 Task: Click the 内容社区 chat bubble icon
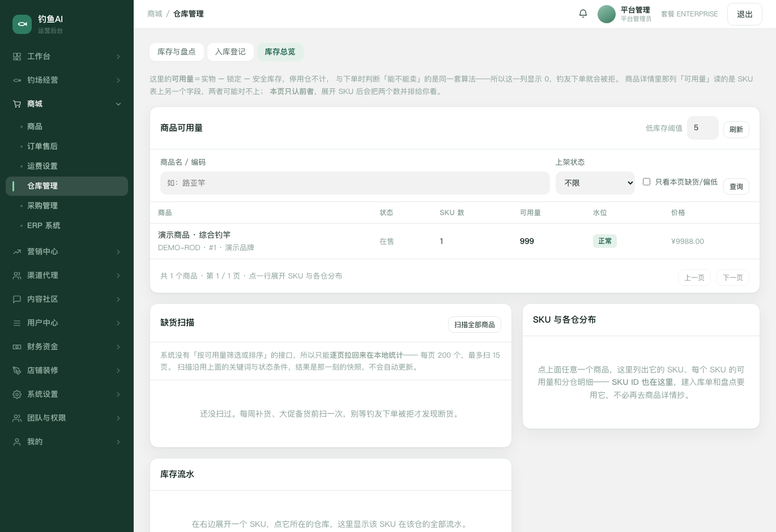tap(17, 299)
